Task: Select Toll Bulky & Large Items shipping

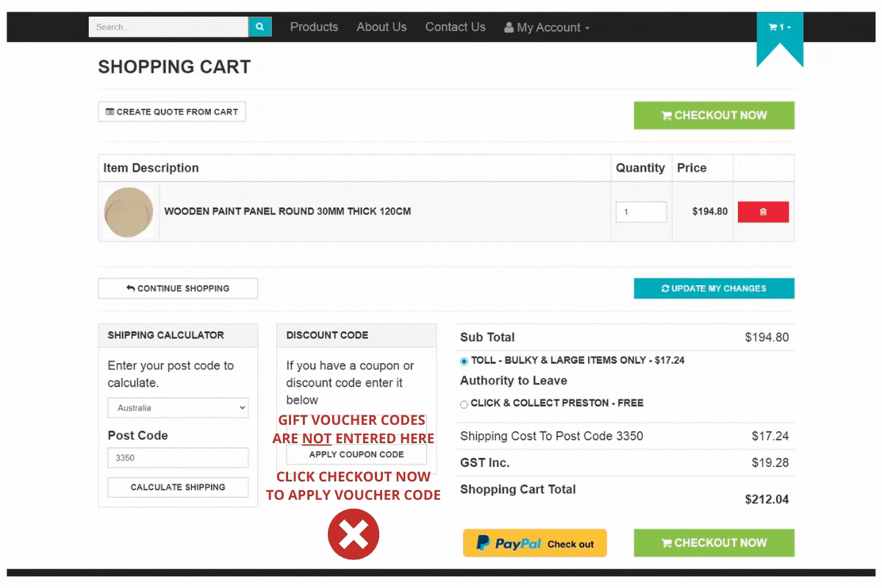Action: [x=464, y=361]
